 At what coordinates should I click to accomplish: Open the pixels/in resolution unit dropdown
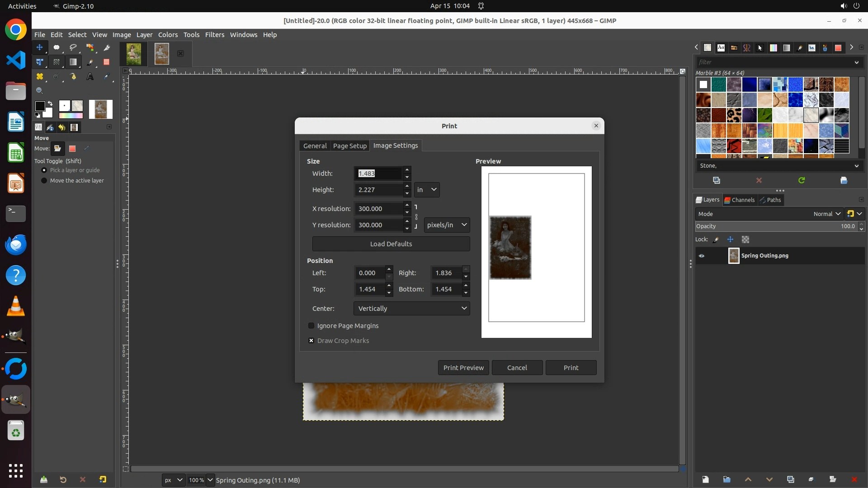click(447, 225)
